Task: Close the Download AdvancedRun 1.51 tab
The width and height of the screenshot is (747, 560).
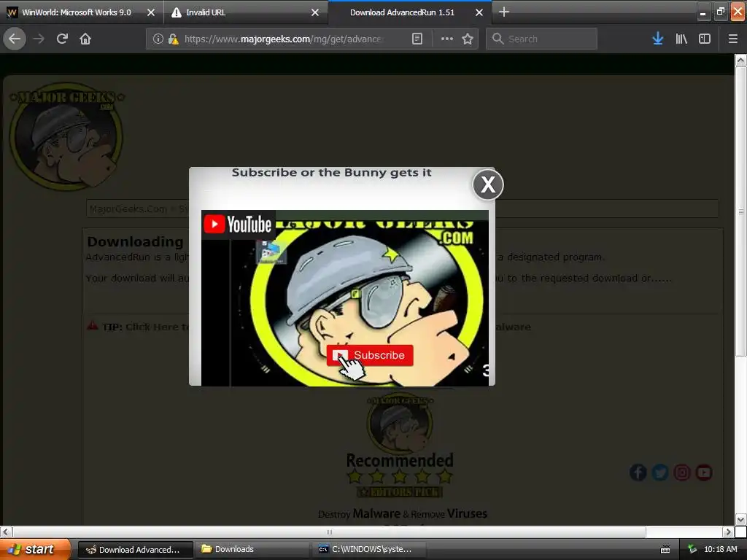Action: click(x=479, y=12)
